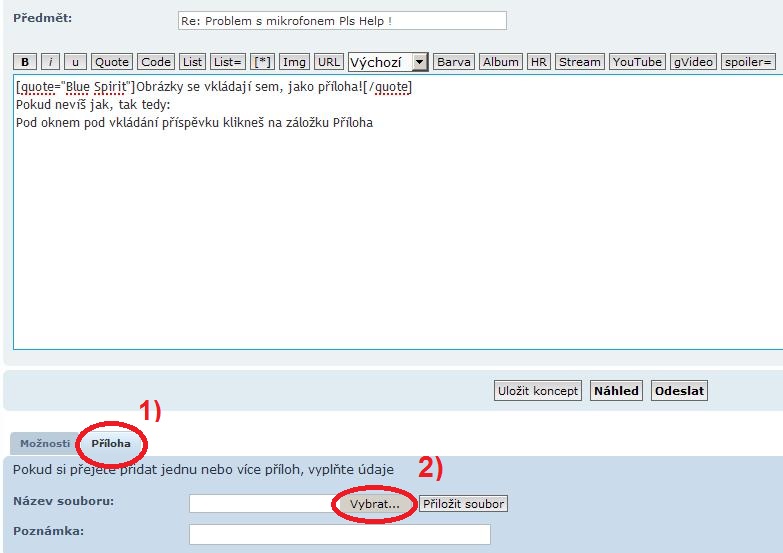Apply italic formatting with i button
783x553 pixels.
(50, 62)
